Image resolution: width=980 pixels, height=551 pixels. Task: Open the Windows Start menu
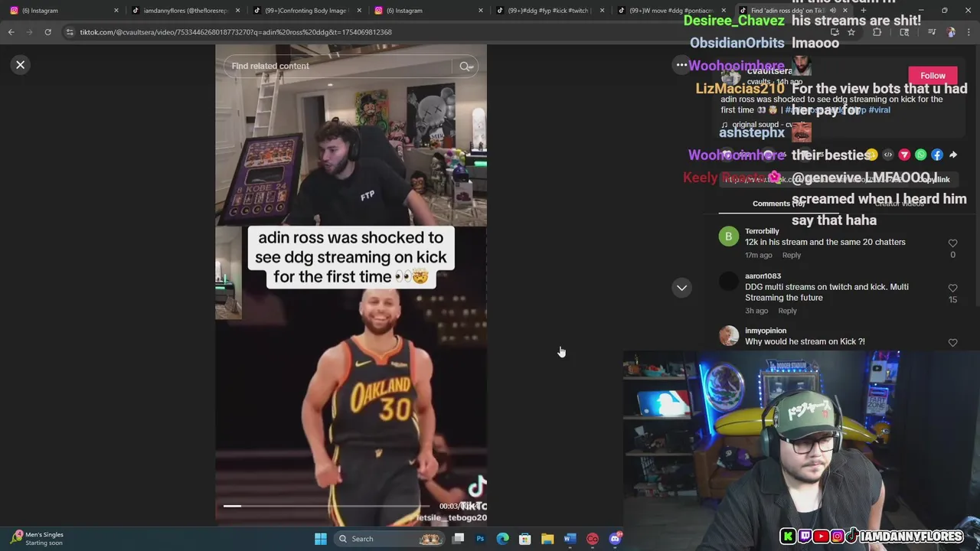321,539
